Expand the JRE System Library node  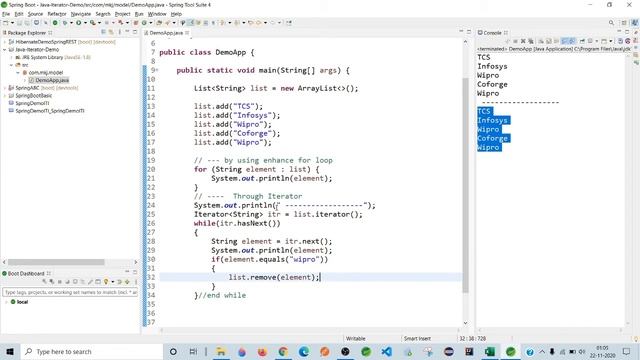(x=11, y=57)
